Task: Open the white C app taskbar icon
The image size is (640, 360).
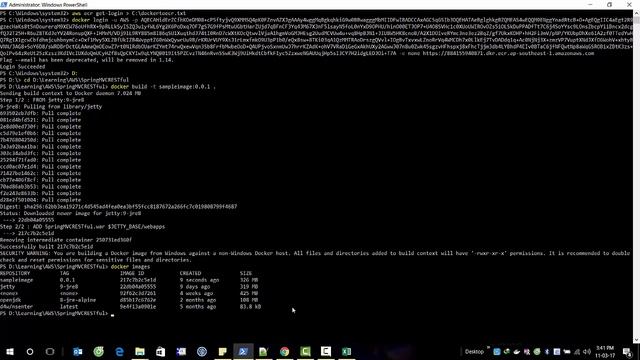Action: pyautogui.click(x=326, y=351)
